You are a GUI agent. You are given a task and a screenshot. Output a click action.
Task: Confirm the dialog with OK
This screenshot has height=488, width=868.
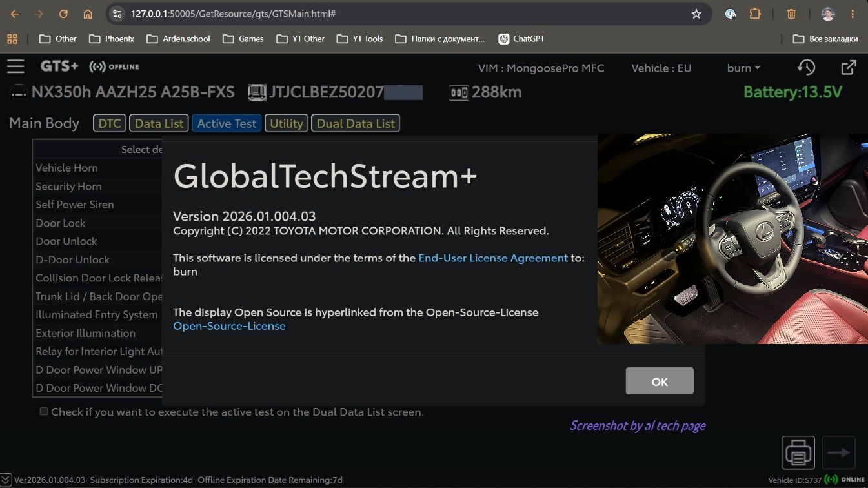tap(660, 381)
